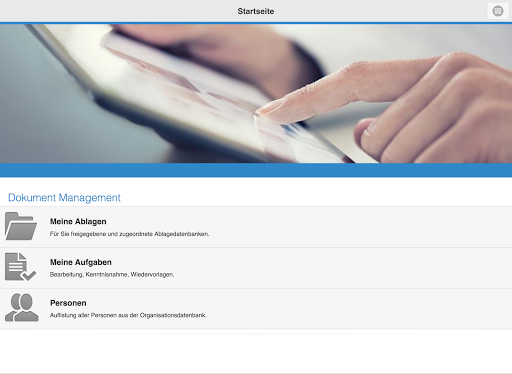This screenshot has height=374, width=512.
Task: Click the open folder icon beside Meine Ablagen
Action: click(x=21, y=226)
